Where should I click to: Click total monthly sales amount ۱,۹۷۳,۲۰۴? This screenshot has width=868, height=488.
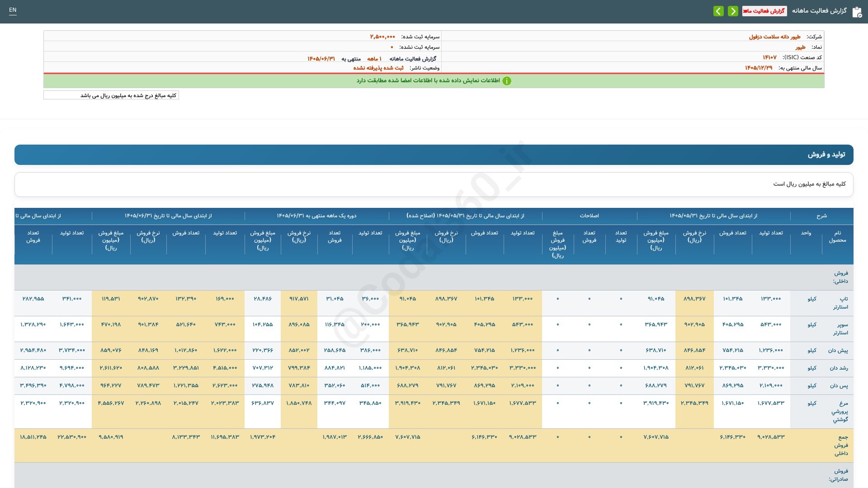[x=263, y=437]
